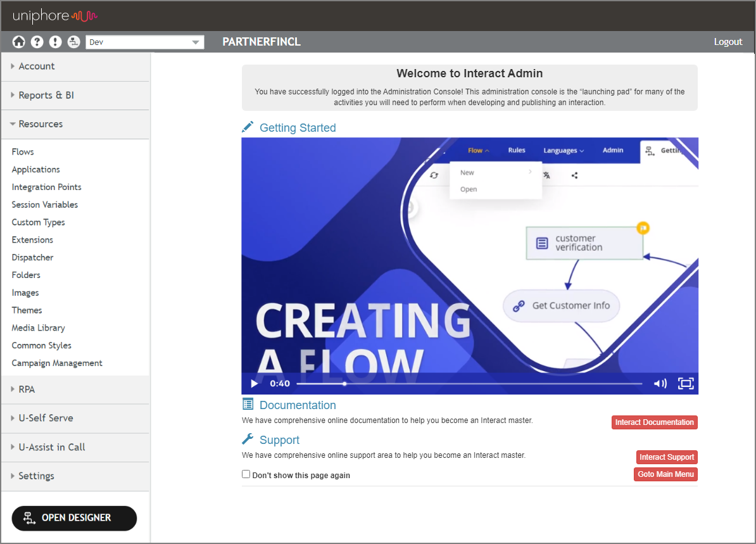This screenshot has height=544, width=756.
Task: Open Common Styles
Action: (41, 346)
